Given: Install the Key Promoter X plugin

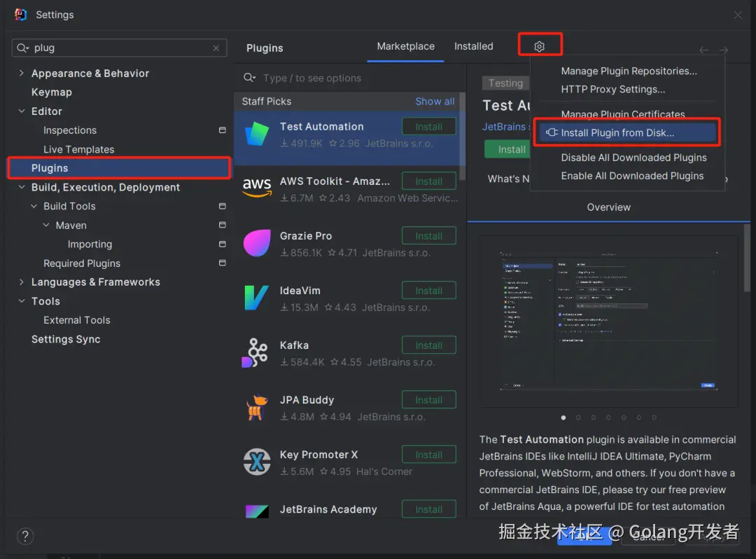Looking at the screenshot, I should tap(428, 455).
